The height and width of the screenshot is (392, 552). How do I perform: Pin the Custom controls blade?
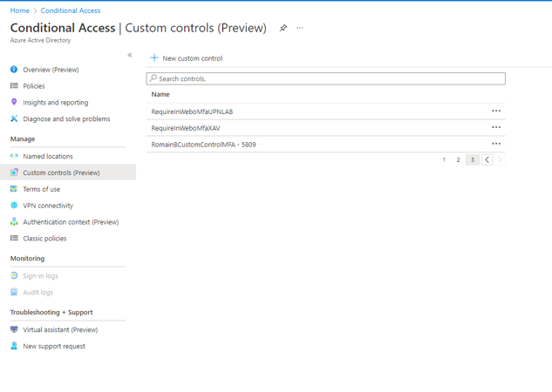click(283, 28)
